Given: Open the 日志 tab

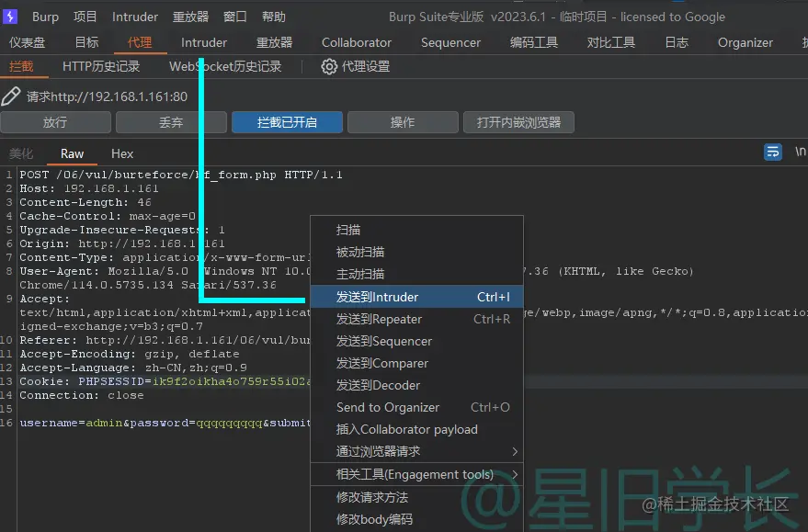Looking at the screenshot, I should [677, 42].
